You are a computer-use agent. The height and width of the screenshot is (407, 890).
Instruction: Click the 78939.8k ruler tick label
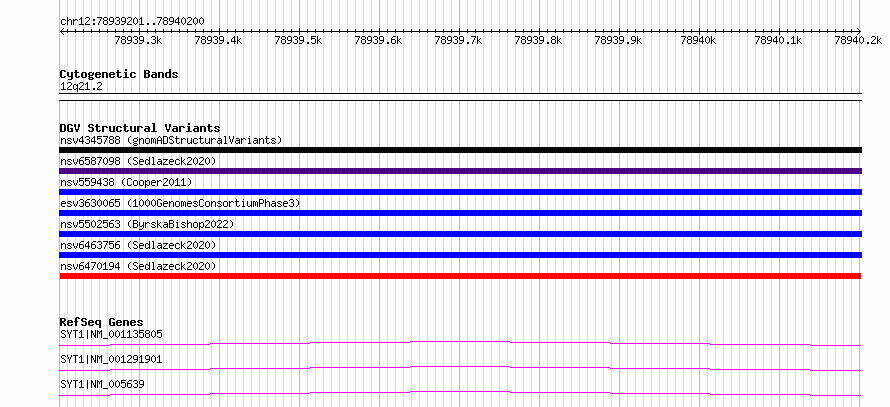[x=538, y=40]
